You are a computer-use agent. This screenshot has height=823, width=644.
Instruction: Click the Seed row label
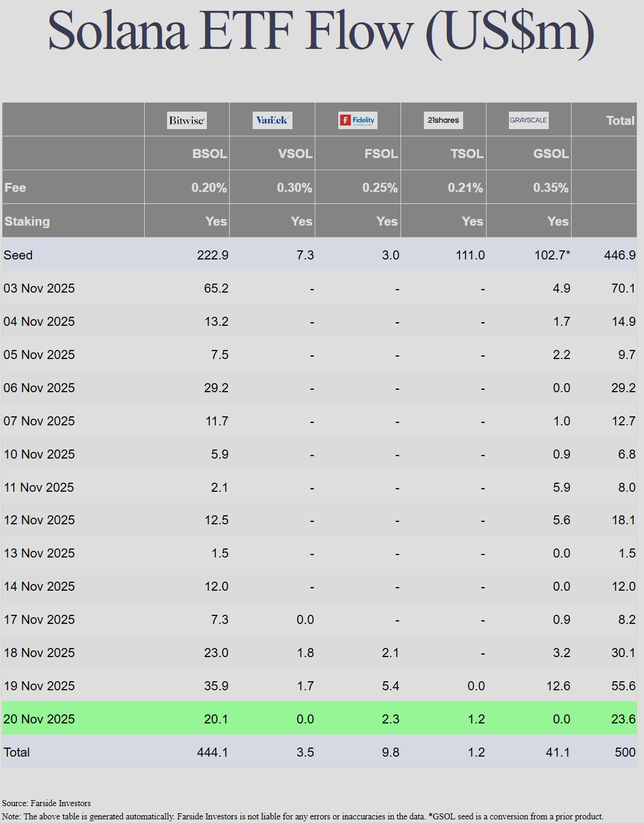point(18,255)
